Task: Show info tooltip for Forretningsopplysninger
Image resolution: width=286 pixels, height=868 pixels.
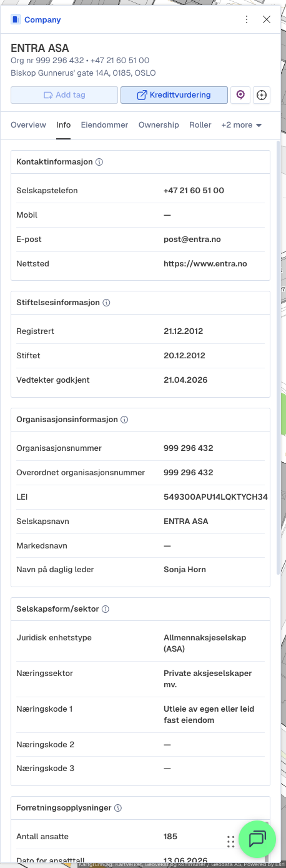Action: [x=118, y=808]
